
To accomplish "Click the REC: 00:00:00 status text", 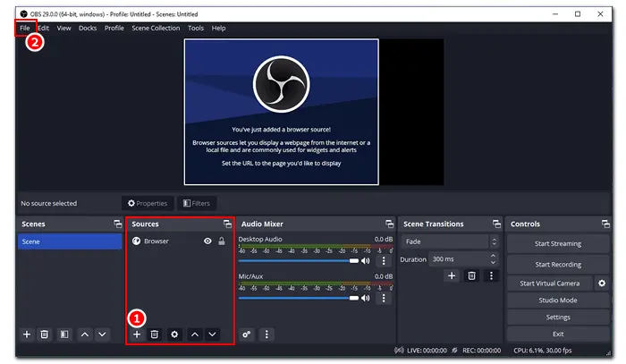I will (x=481, y=351).
